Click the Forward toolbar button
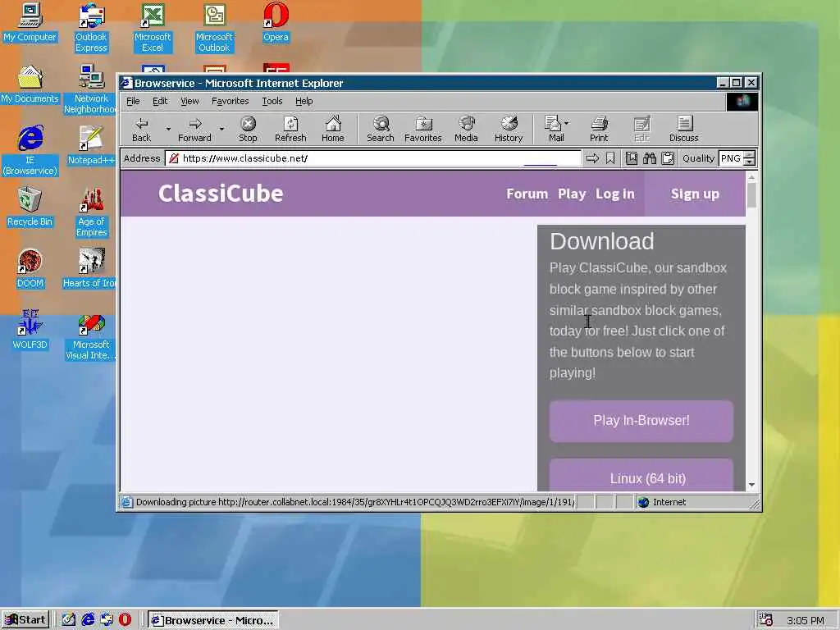The width and height of the screenshot is (840, 630). (194, 129)
